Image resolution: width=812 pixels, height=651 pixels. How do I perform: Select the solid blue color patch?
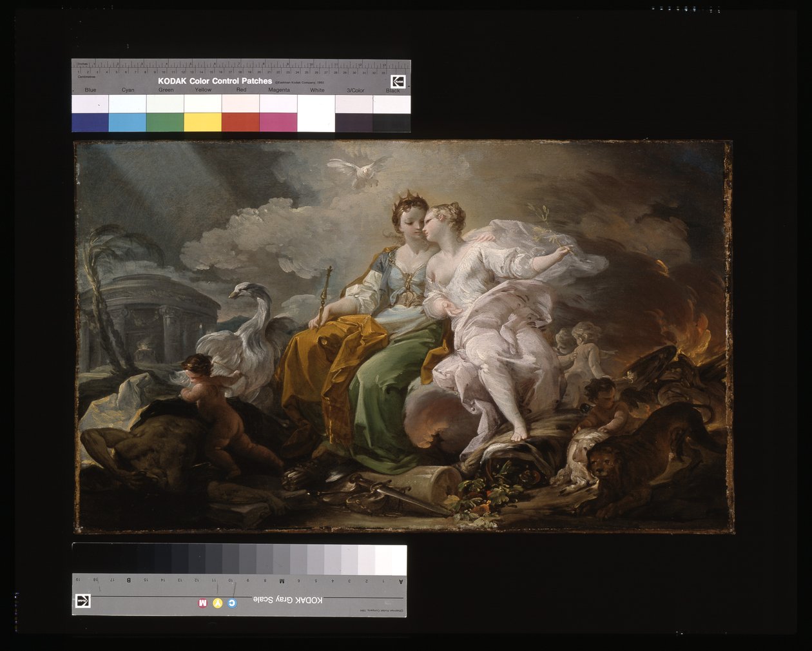pos(90,122)
